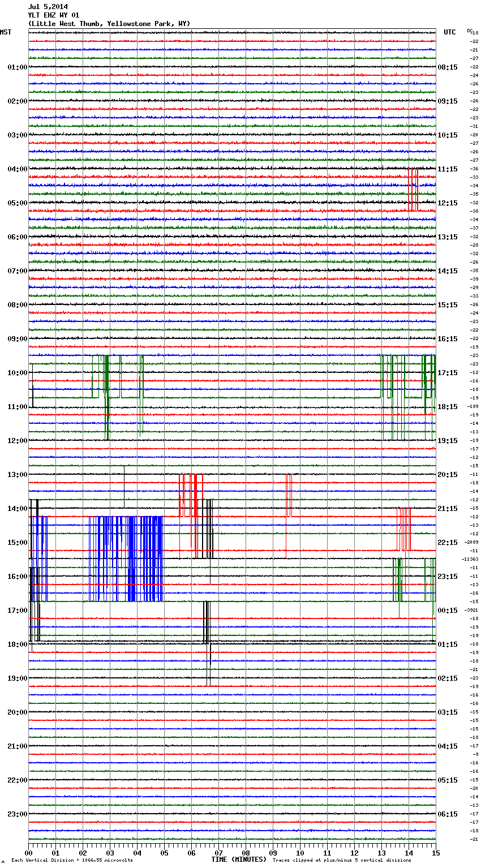Select the MST time label "21:00"
This screenshot has width=481, height=868.
(x=18, y=746)
